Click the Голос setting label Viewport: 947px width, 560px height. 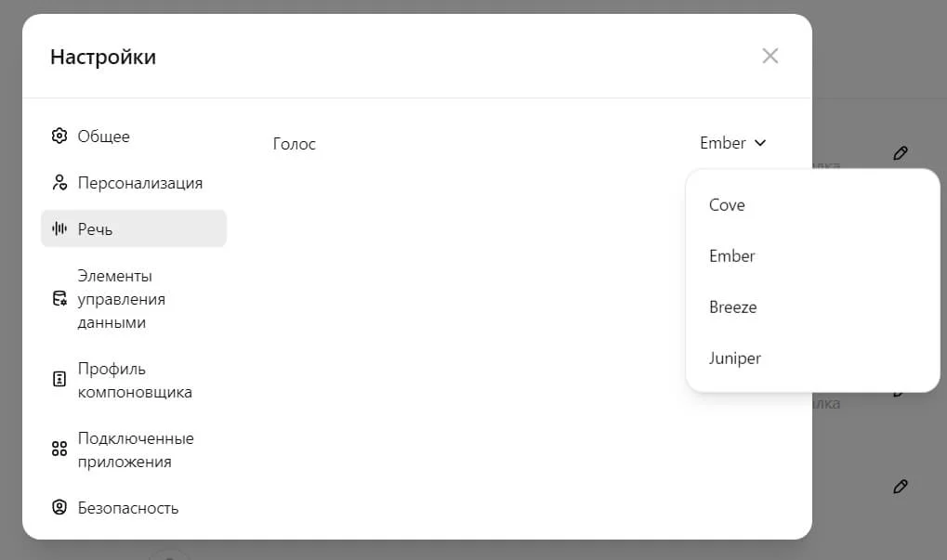(x=295, y=144)
